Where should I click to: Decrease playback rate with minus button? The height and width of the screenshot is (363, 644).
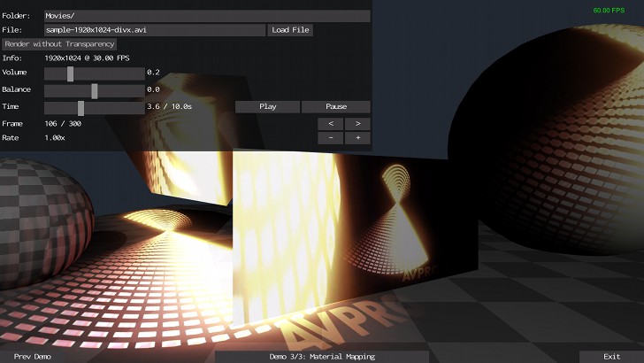[331, 138]
